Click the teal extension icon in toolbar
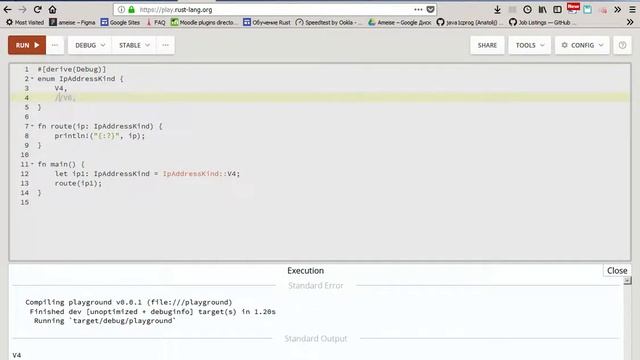The height and width of the screenshot is (360, 640). [x=587, y=9]
